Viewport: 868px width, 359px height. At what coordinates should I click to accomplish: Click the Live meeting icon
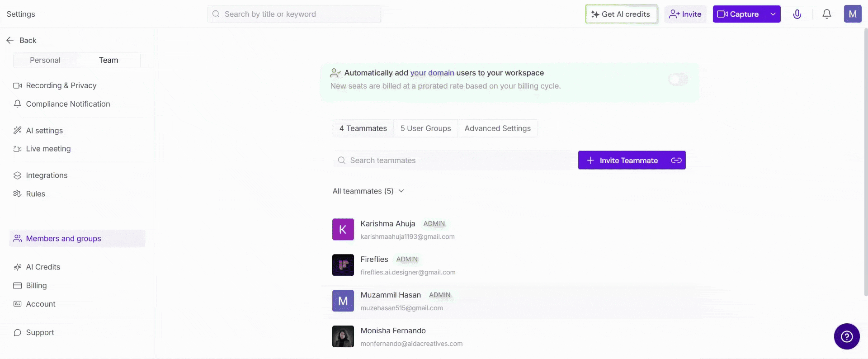(x=18, y=149)
